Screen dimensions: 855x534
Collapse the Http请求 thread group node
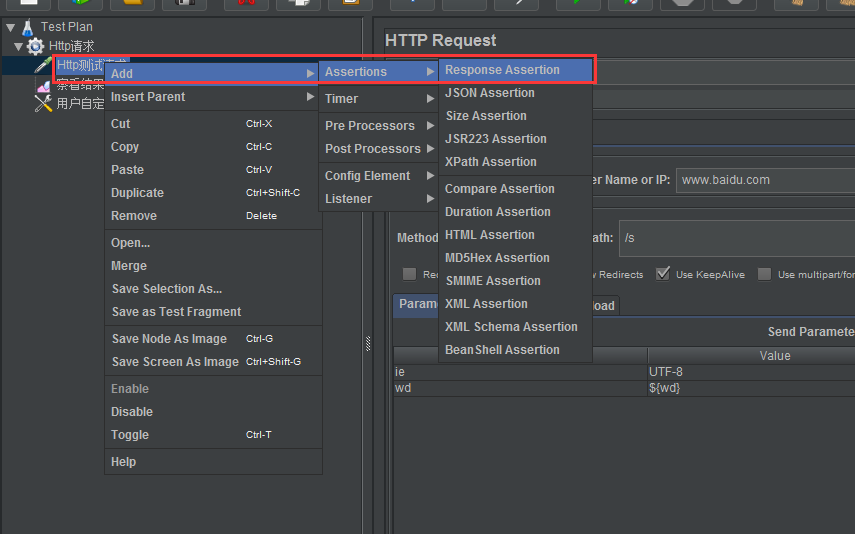coord(19,46)
